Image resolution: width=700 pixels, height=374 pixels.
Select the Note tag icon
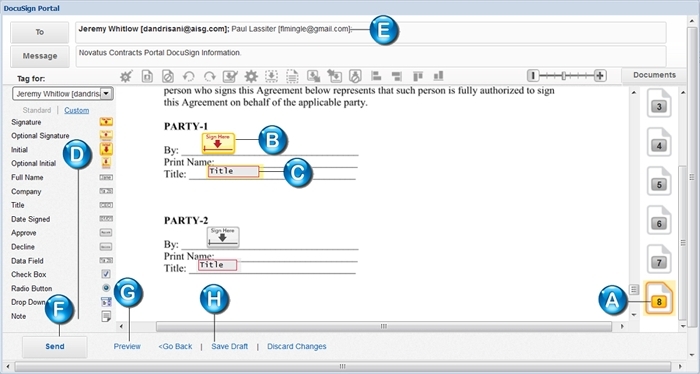pyautogui.click(x=106, y=316)
